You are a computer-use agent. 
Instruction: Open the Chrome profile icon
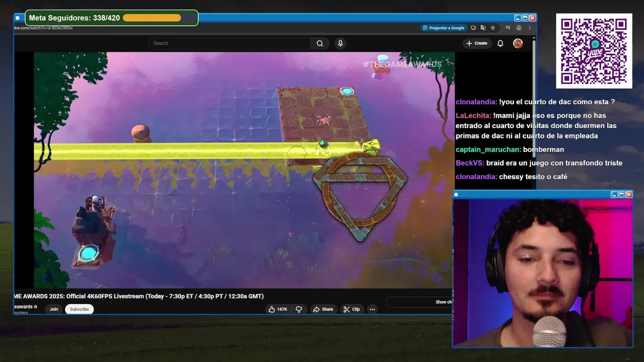[519, 28]
